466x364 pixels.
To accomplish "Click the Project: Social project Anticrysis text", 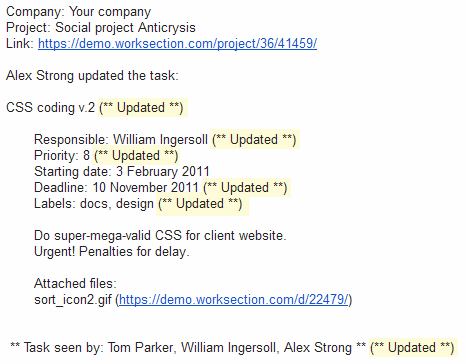I will coord(101,28).
